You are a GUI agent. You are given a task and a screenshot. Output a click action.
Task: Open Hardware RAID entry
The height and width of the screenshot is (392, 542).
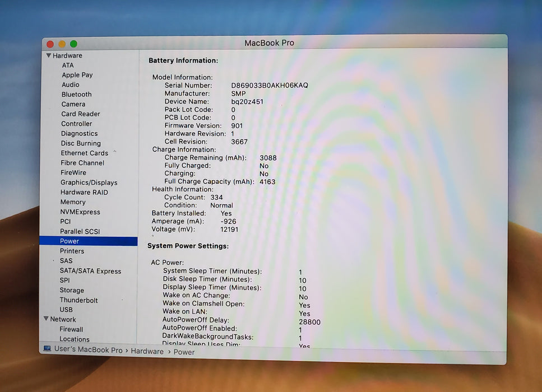click(84, 192)
